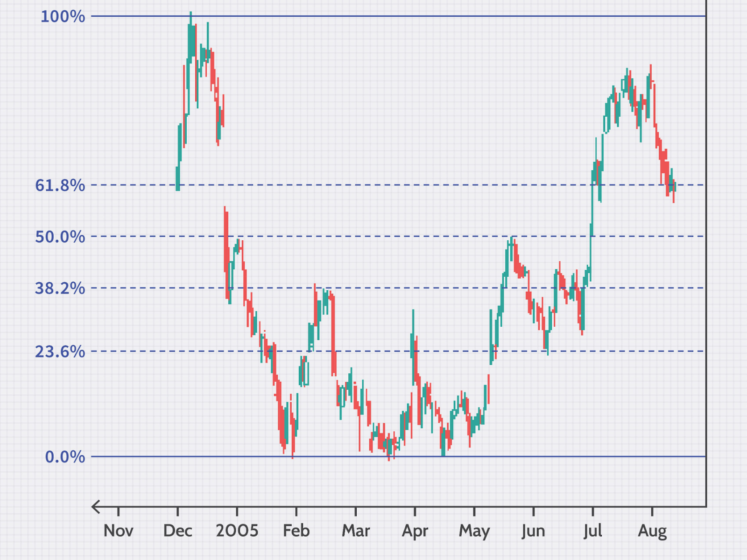Viewport: 747px width, 560px height.
Task: Click the left arrow on the time axis
Action: point(96,506)
